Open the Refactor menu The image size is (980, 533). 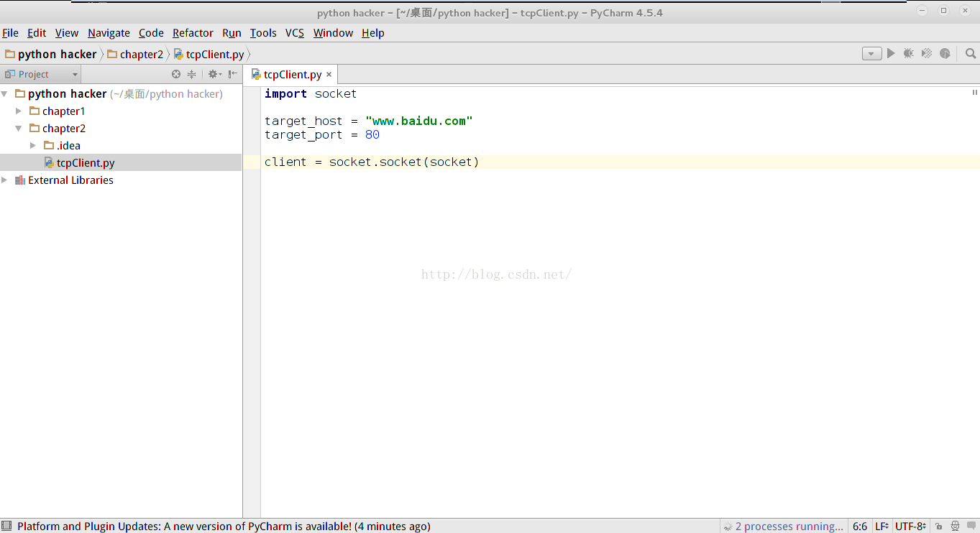[193, 33]
